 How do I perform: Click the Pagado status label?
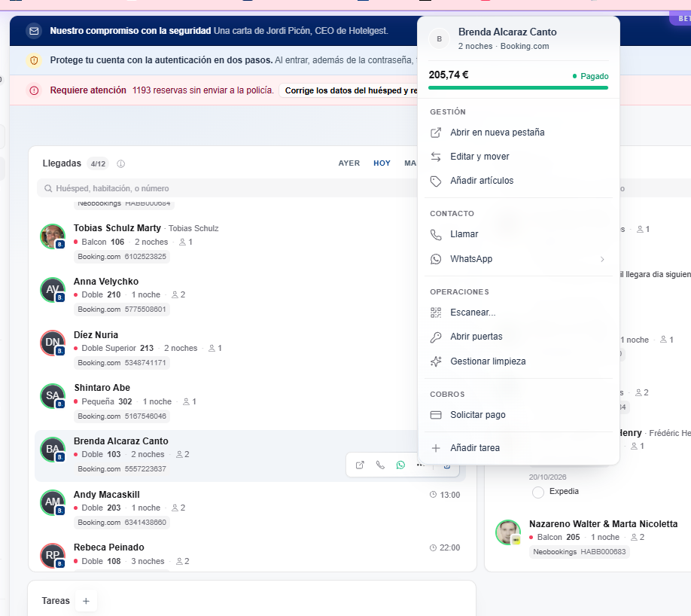[591, 76]
